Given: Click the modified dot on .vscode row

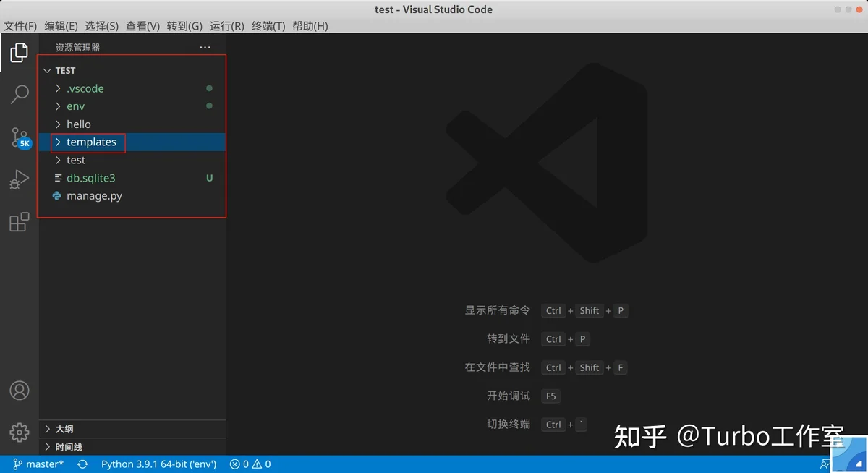Looking at the screenshot, I should pos(209,88).
